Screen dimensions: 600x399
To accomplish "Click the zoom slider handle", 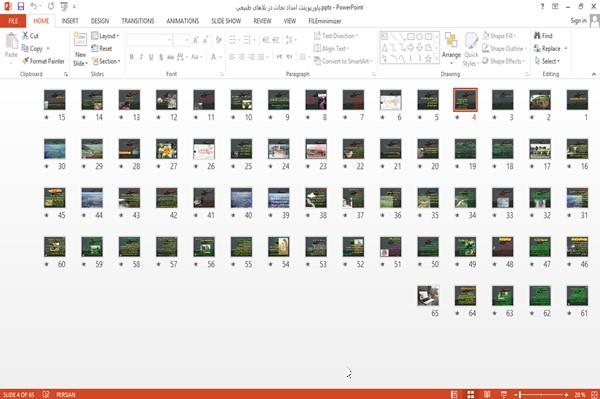I will coord(520,394).
